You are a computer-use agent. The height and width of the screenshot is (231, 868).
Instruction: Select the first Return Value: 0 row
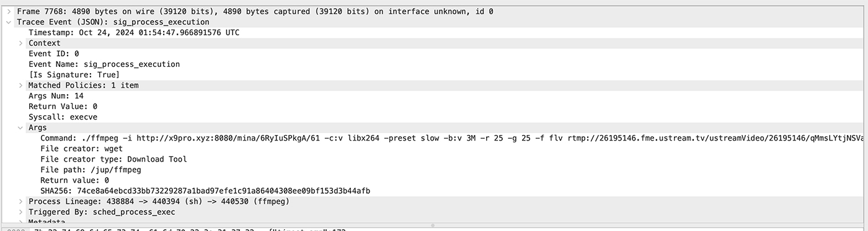coord(434,106)
